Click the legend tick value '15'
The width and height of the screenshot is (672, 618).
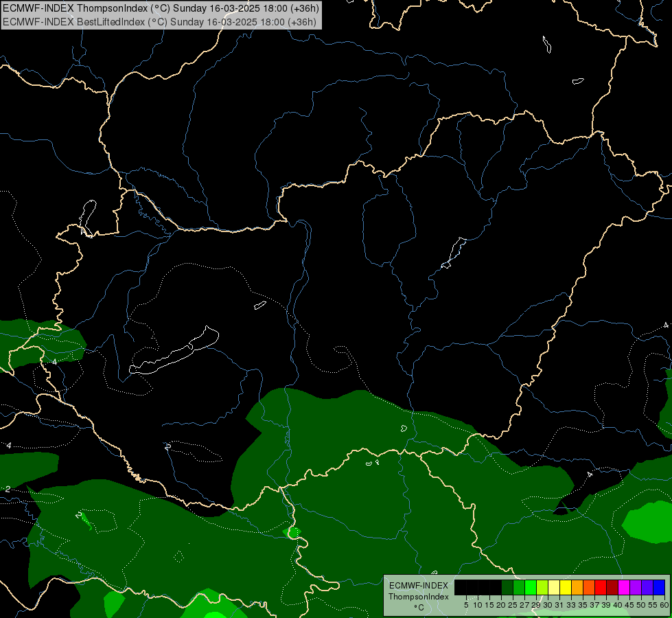(489, 605)
